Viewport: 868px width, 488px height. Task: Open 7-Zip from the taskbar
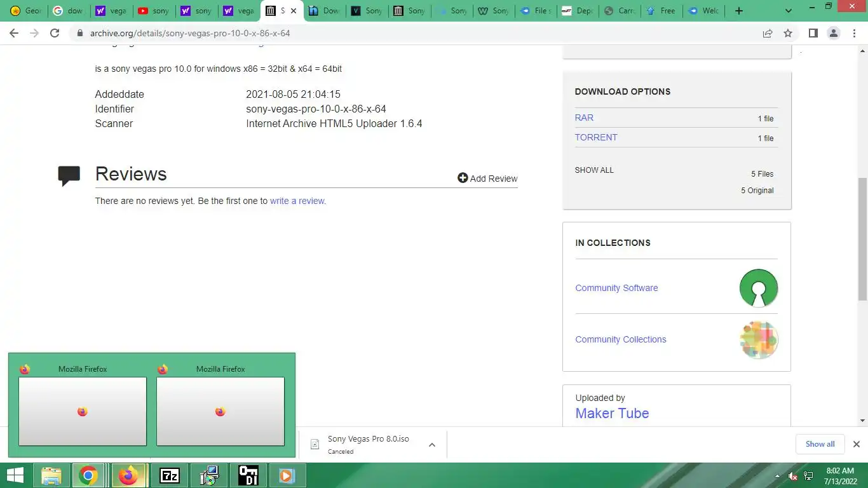(x=170, y=475)
